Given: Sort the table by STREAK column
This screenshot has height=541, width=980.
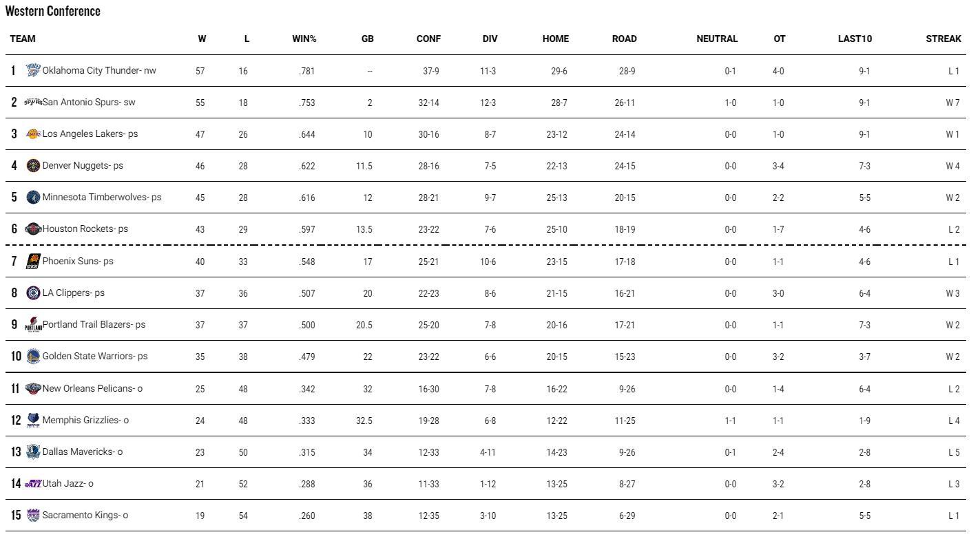Looking at the screenshot, I should tap(943, 39).
